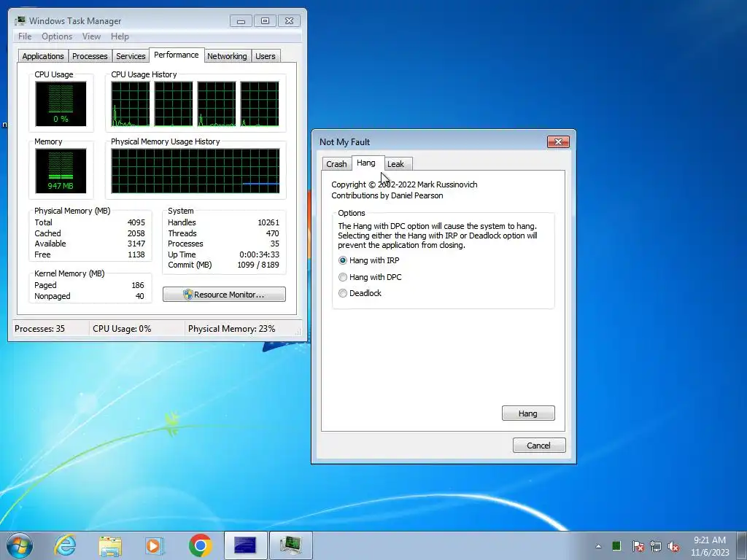Click the Hang button
Image resolution: width=747 pixels, height=560 pixels.
tap(528, 413)
